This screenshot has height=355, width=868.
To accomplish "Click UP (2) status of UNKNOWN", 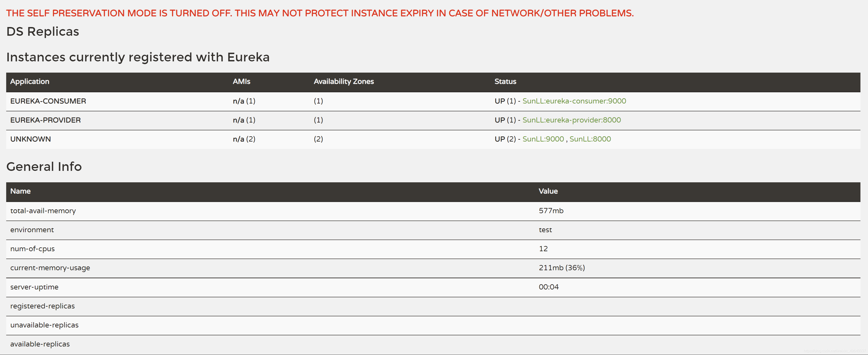I will coord(505,139).
